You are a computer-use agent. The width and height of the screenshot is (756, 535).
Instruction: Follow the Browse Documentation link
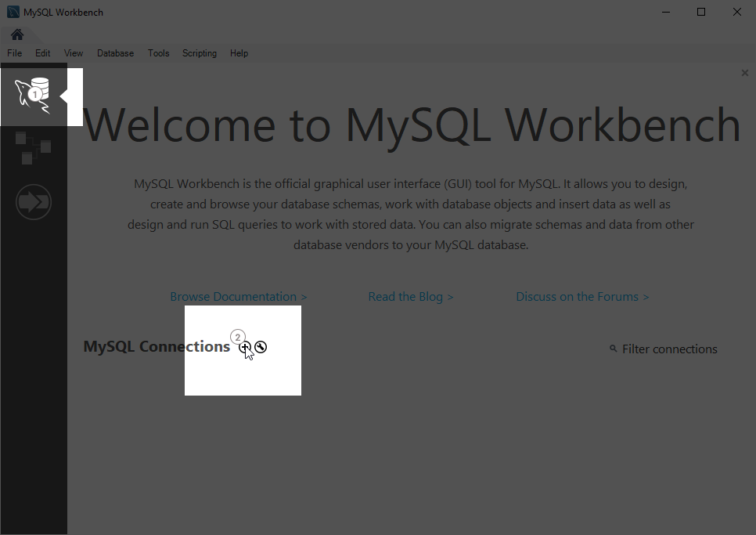[238, 296]
